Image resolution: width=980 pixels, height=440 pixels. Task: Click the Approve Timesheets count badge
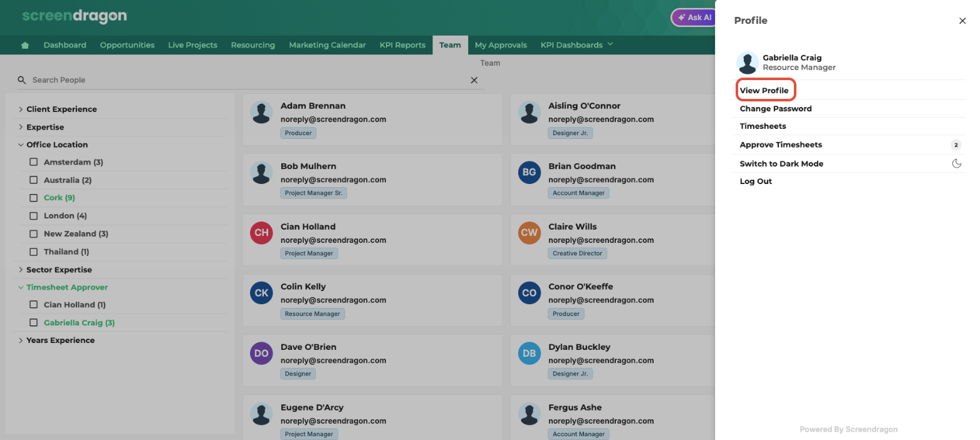[956, 145]
